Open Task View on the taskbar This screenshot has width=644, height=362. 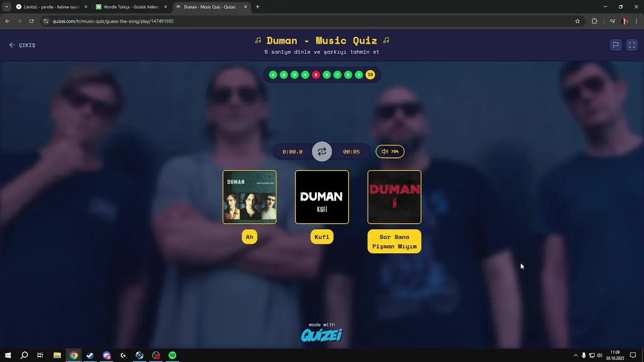pyautogui.click(x=40, y=355)
